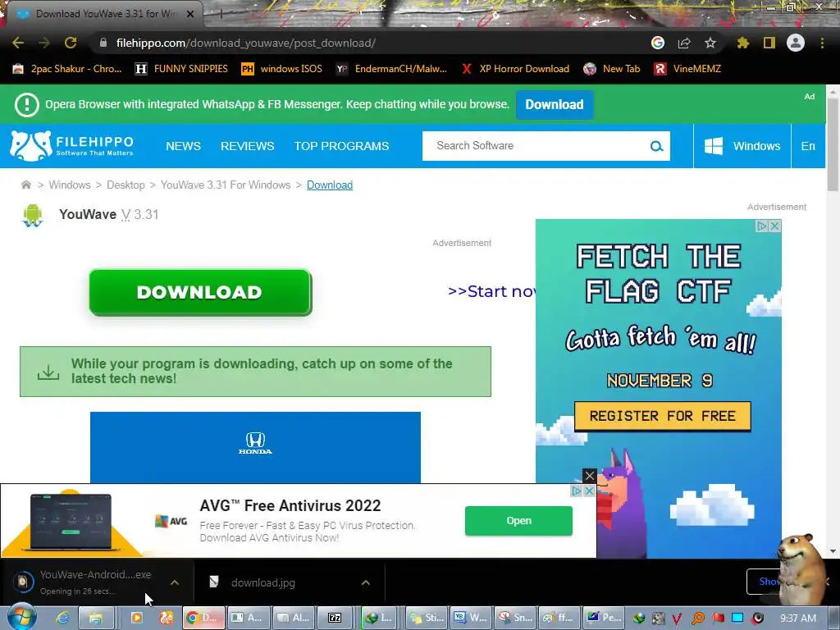Screen dimensions: 840x630
Task: Open the En language selector
Action: 808,146
